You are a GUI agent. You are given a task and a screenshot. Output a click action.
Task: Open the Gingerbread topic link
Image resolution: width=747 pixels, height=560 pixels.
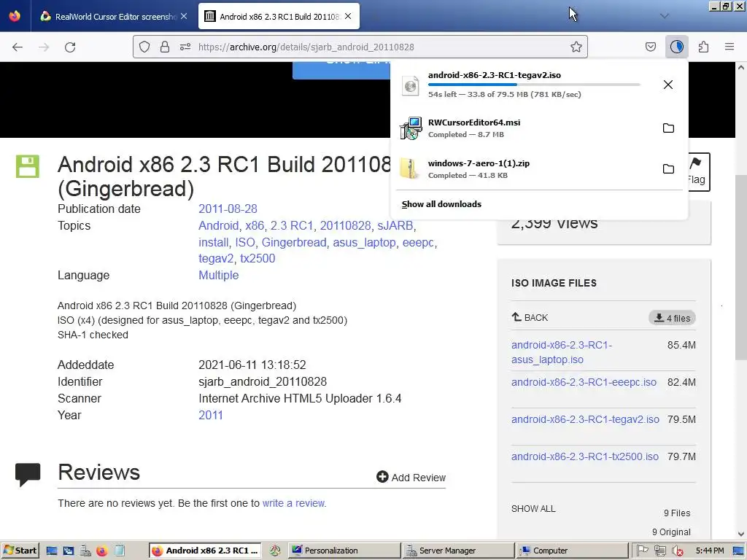pos(294,242)
